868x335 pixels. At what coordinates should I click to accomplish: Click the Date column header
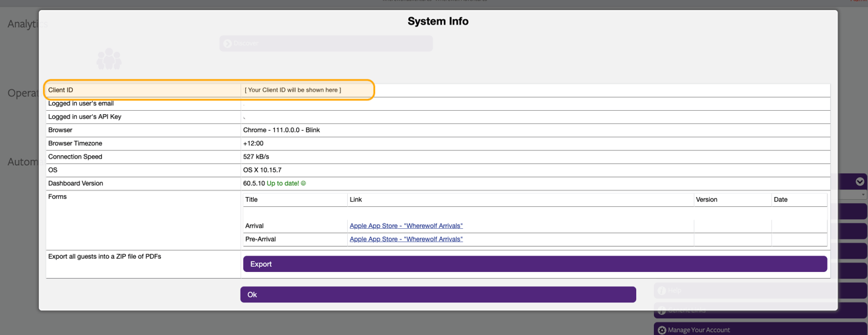(x=781, y=200)
